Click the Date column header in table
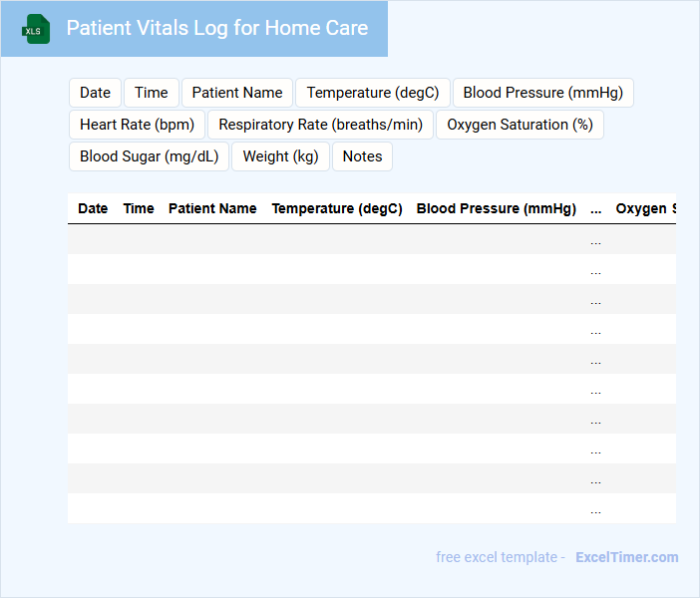Image resolution: width=700 pixels, height=598 pixels. click(x=93, y=209)
